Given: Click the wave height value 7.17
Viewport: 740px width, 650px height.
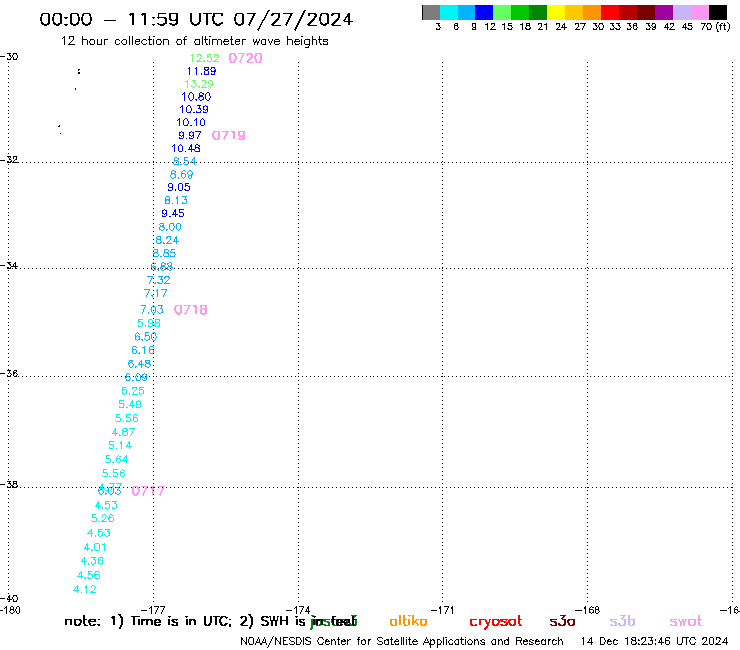Looking at the screenshot, I should point(156,294).
